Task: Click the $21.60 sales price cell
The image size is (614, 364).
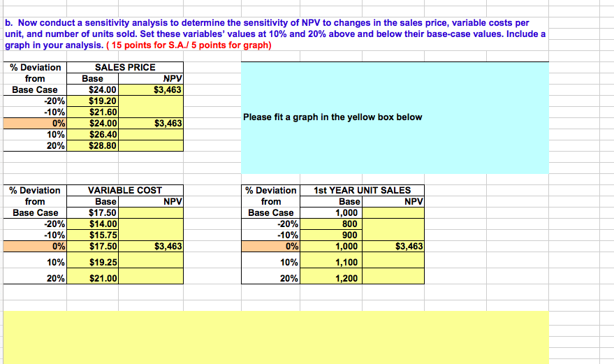Action: click(x=92, y=112)
